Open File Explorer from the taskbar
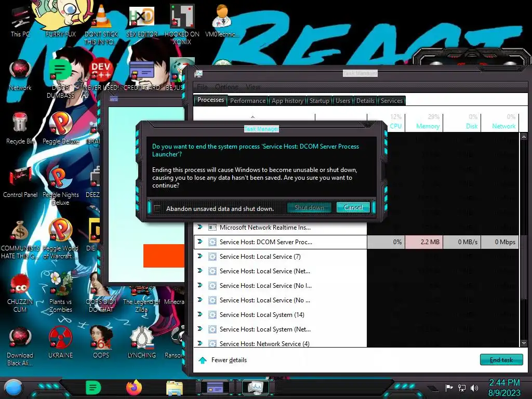Image resolution: width=532 pixels, height=399 pixels. [175, 388]
